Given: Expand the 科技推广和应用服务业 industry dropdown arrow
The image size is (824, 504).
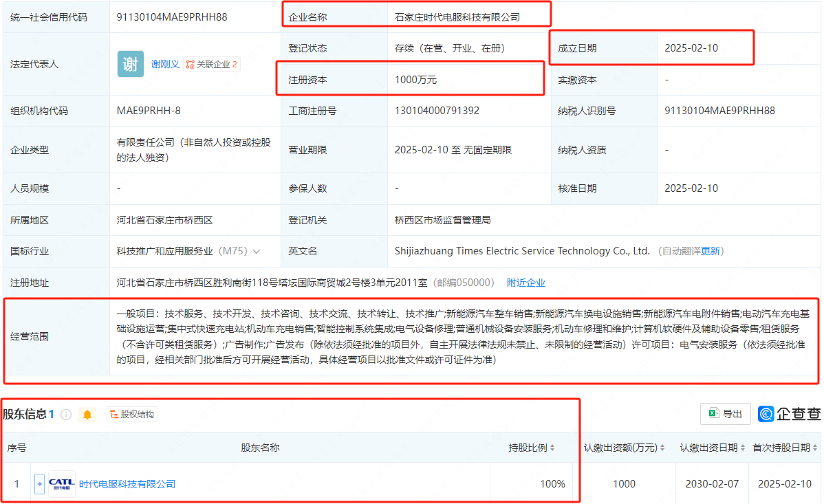Looking at the screenshot, I should coord(257,252).
